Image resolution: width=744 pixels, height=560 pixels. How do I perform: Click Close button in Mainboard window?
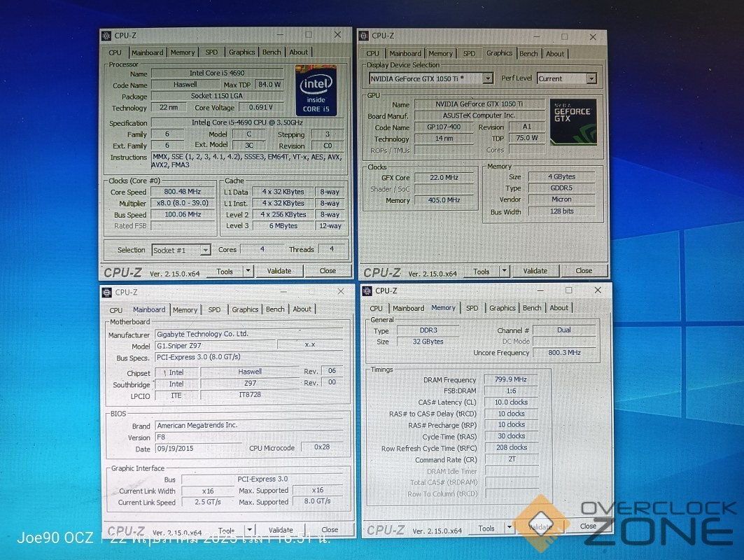330,529
